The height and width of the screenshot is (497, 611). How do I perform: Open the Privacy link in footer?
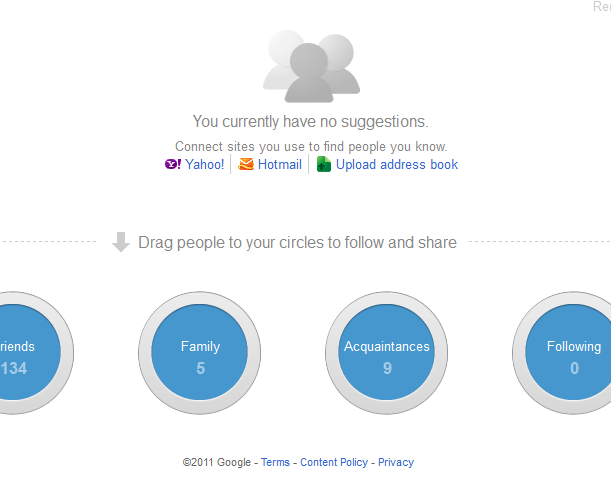[396, 463]
